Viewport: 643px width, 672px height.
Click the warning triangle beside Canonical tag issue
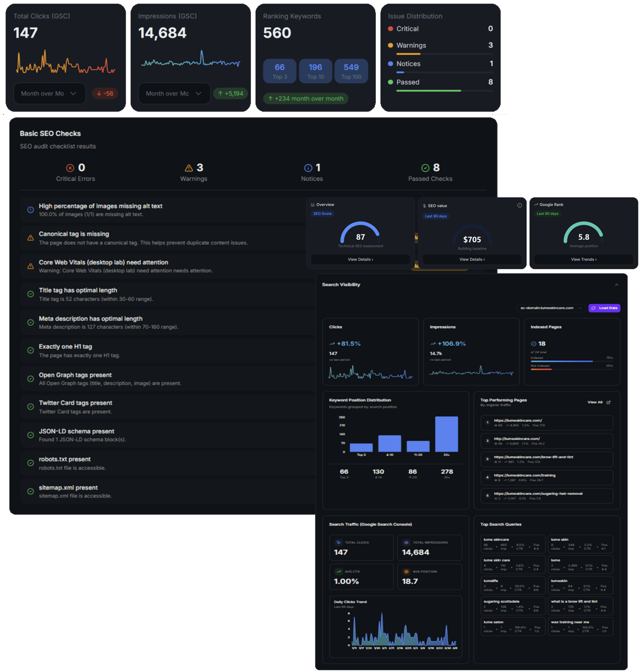click(x=30, y=237)
